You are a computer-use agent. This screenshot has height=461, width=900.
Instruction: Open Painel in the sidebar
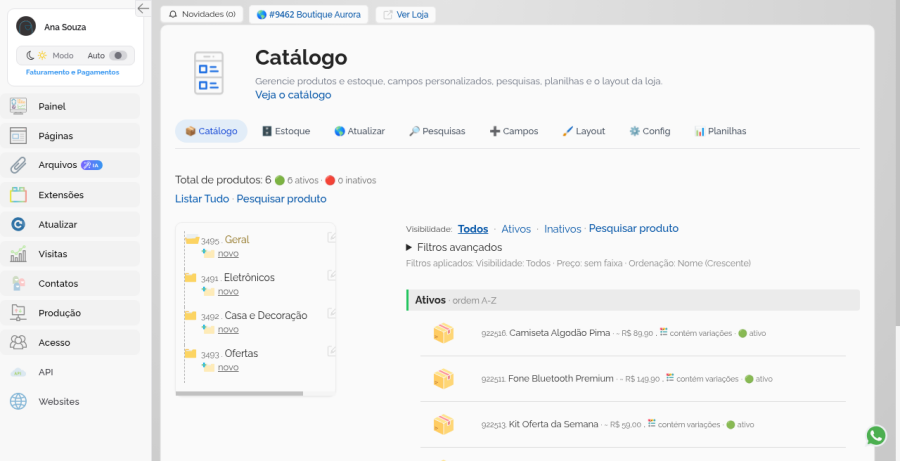tap(70, 106)
